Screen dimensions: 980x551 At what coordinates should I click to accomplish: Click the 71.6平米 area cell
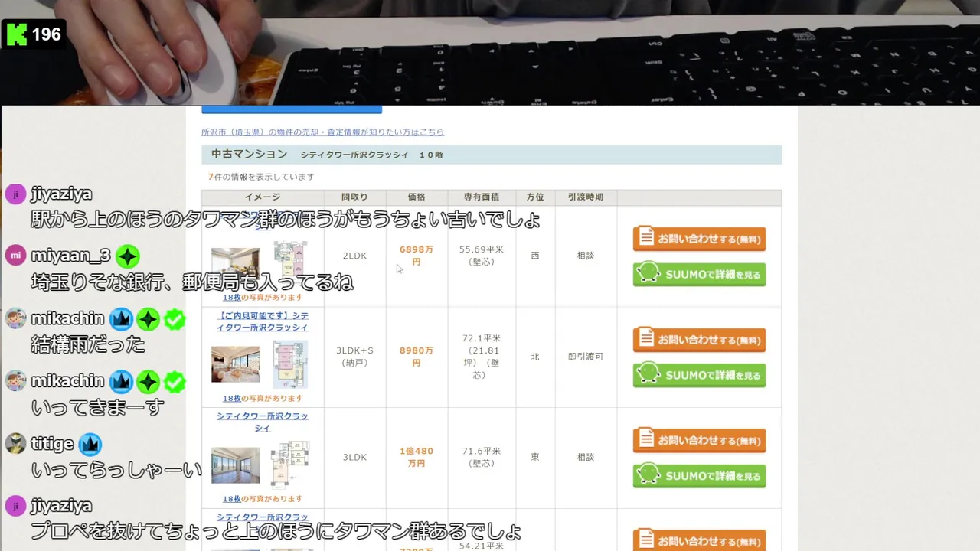pos(482,457)
